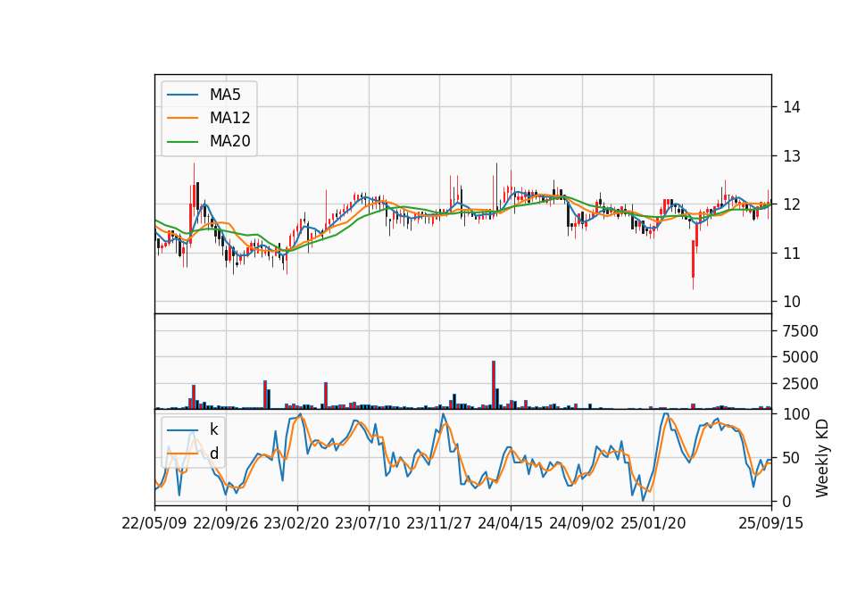Click the 24/04/15 date tick label

511,523
